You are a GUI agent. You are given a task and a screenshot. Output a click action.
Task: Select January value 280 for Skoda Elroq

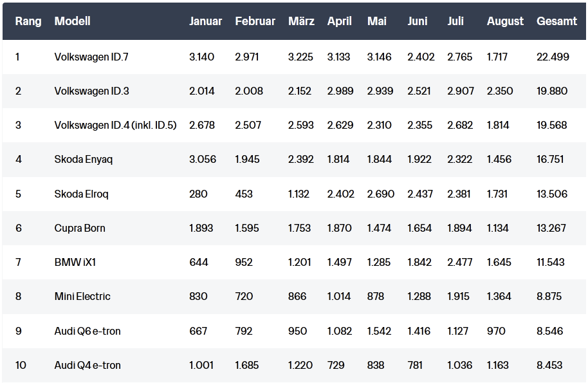click(198, 194)
